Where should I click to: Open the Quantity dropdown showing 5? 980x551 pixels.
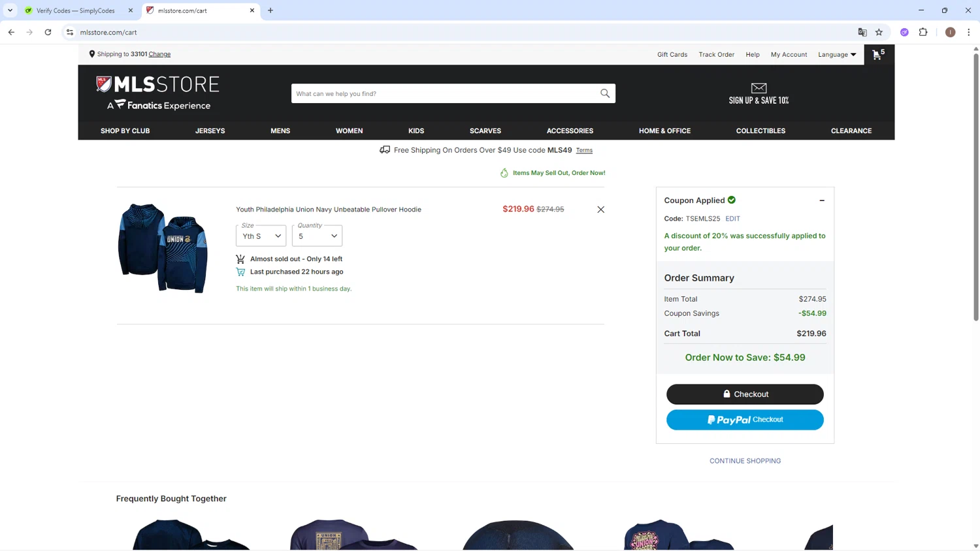pyautogui.click(x=317, y=236)
